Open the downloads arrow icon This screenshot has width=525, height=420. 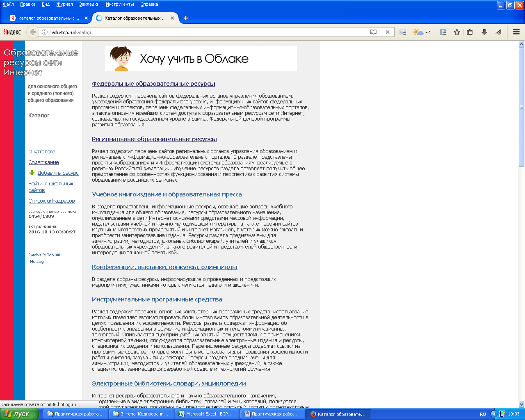484,32
